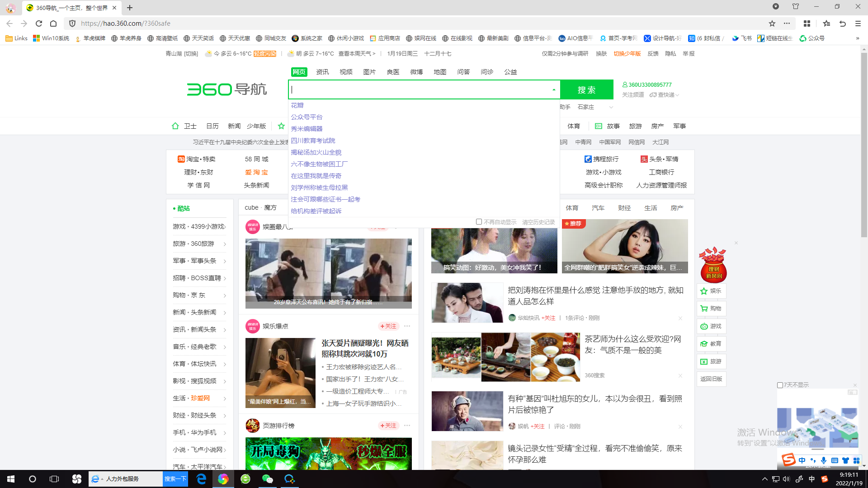Open the browser home page
The width and height of the screenshot is (868, 488).
click(x=53, y=23)
